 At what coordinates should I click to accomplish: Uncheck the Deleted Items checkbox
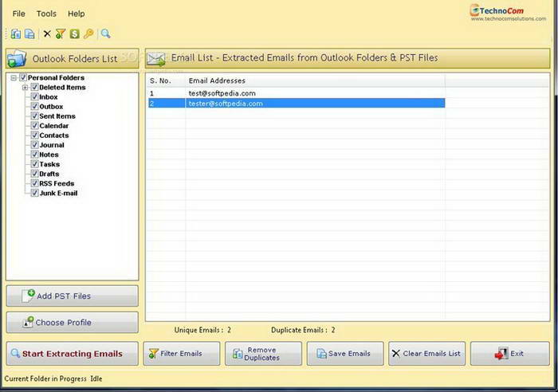[x=34, y=87]
